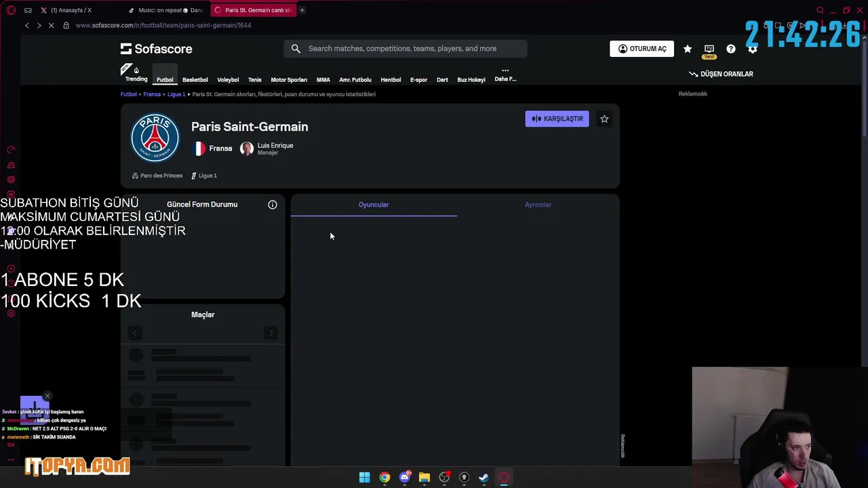This screenshot has width=868, height=488.
Task: Open DÜŞEN ORANLAR dropping odds link
Action: click(721, 74)
